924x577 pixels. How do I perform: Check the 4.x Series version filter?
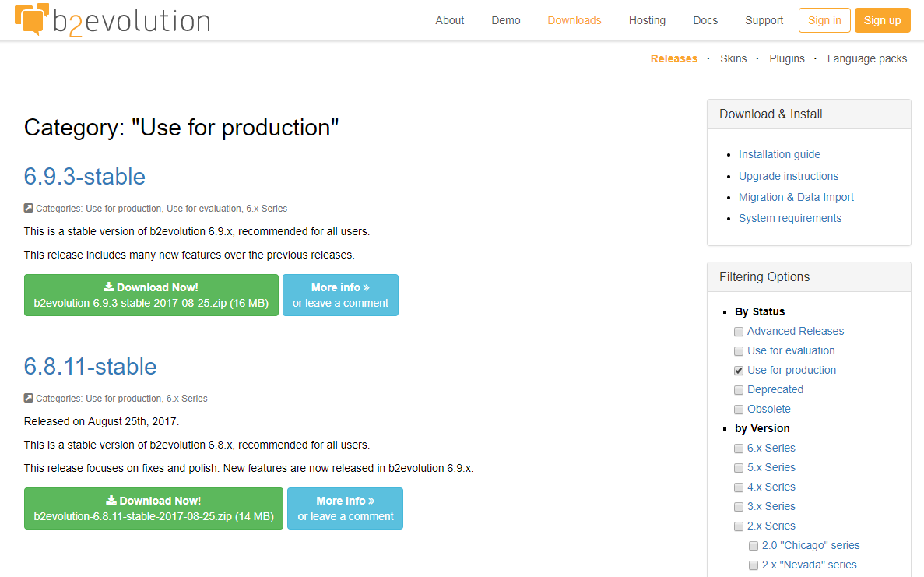pos(739,487)
